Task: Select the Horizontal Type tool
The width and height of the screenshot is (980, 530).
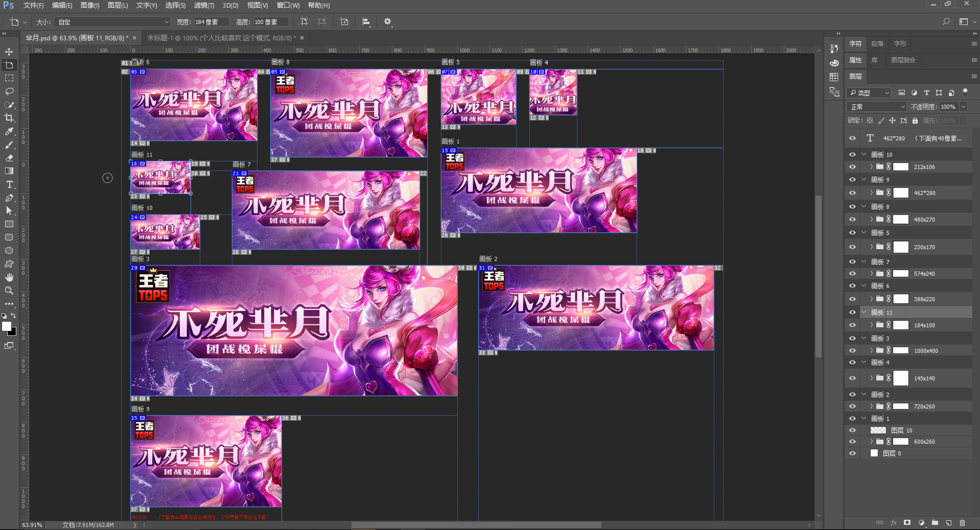Action: click(9, 184)
